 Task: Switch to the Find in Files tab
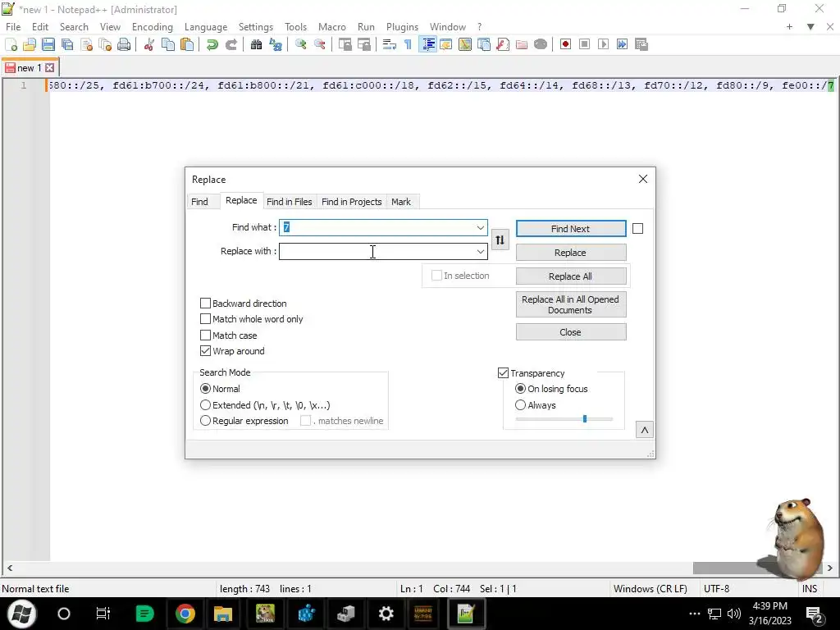click(x=290, y=202)
